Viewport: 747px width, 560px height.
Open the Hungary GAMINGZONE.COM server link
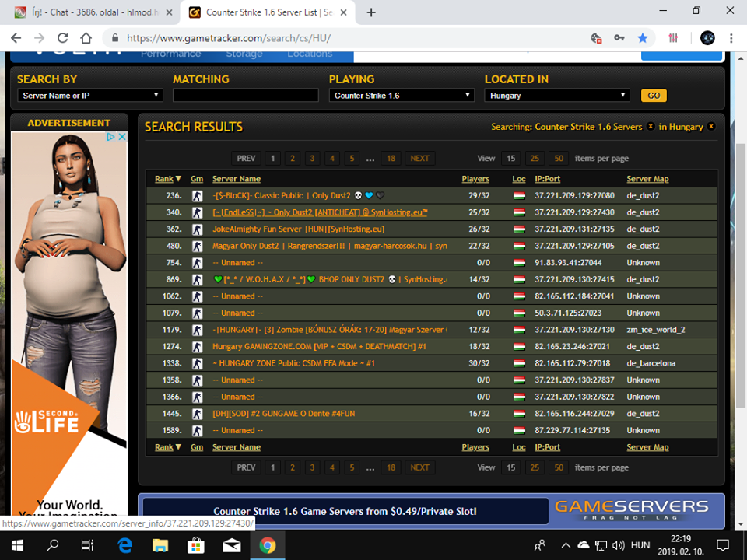(x=319, y=347)
